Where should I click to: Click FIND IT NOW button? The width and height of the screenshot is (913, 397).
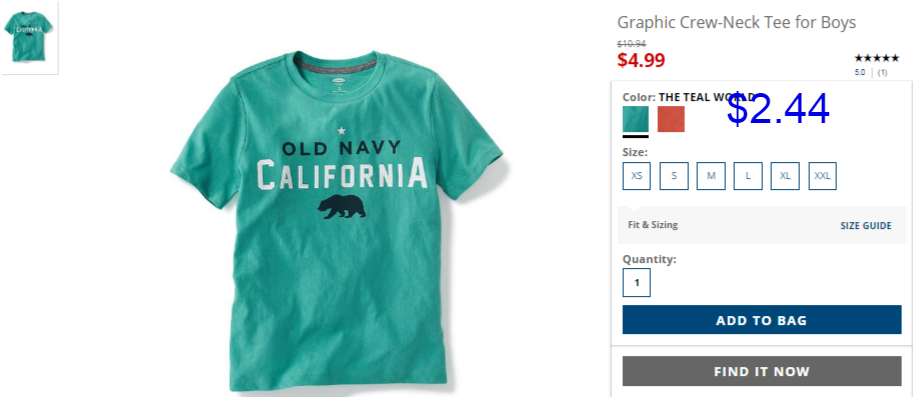762,371
